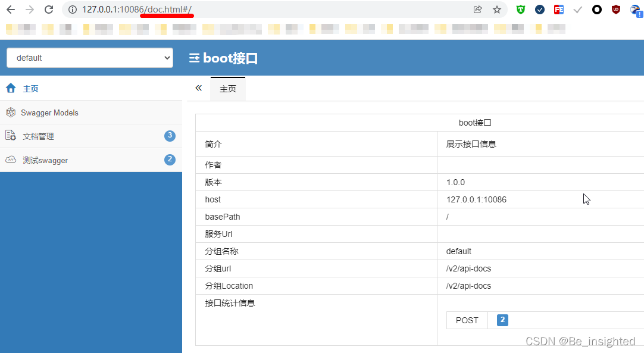This screenshot has height=353, width=644.
Task: Click the POST count badge 2
Action: (x=503, y=320)
